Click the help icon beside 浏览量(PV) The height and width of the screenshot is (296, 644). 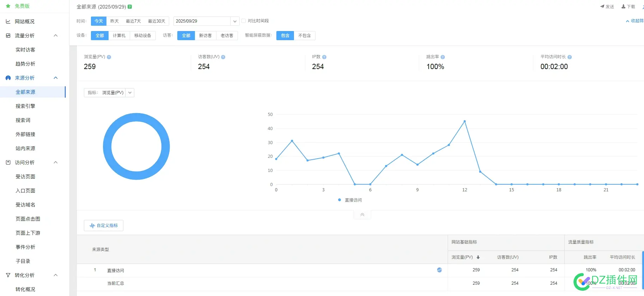coord(109,57)
